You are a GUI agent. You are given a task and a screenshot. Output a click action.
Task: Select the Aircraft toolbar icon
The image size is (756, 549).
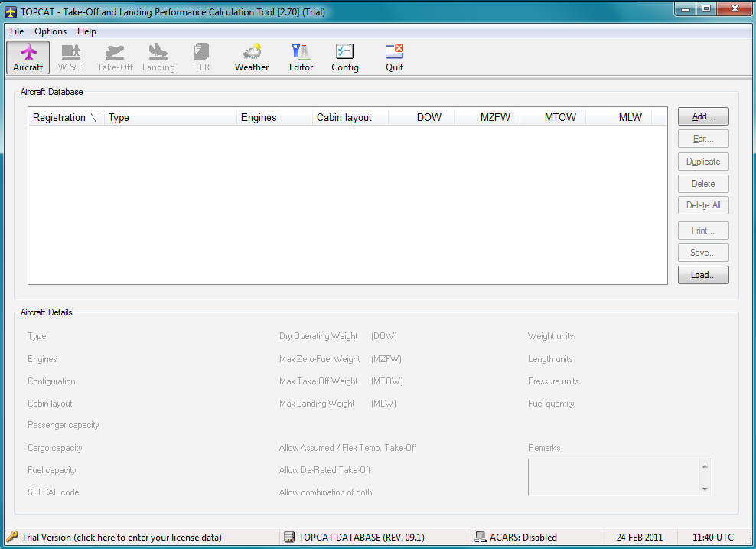(x=28, y=57)
